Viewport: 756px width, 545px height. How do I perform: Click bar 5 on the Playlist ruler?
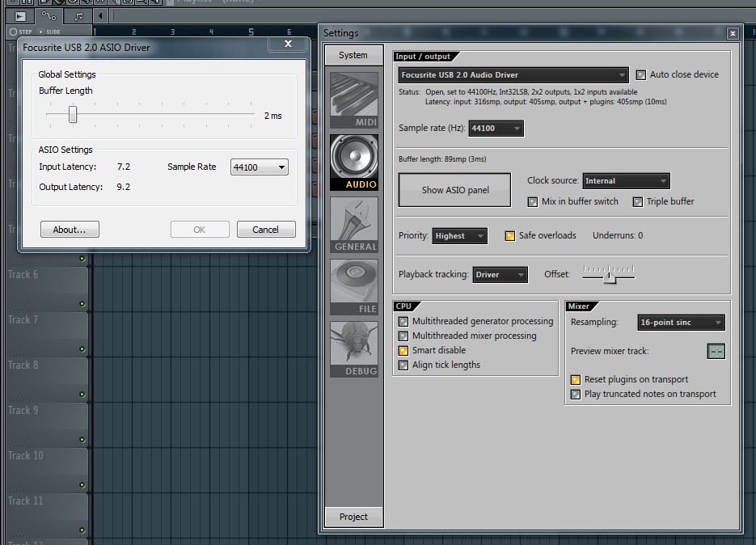click(x=251, y=32)
